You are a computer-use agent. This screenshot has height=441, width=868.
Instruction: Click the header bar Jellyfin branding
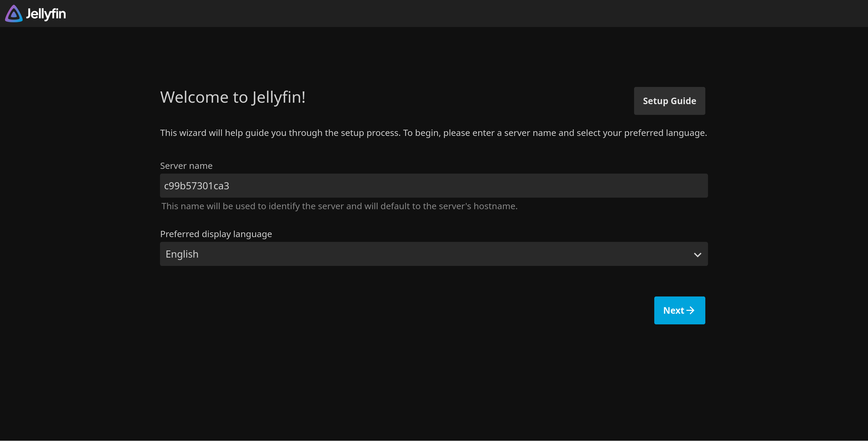coord(35,13)
